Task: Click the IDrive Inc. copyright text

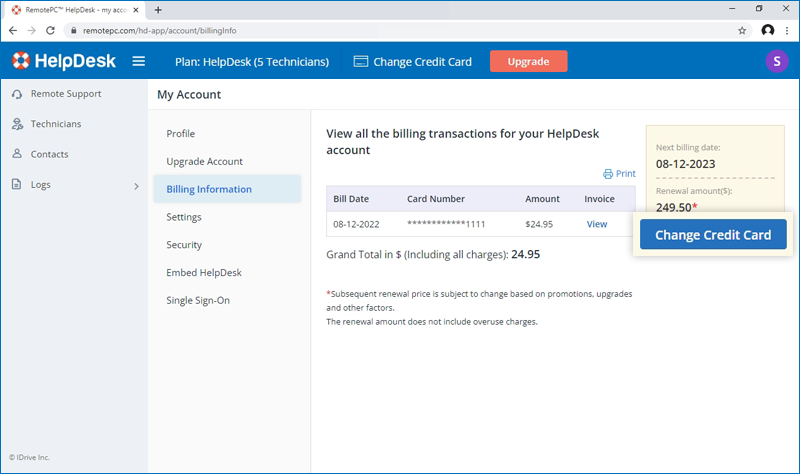Action: pos(29,457)
